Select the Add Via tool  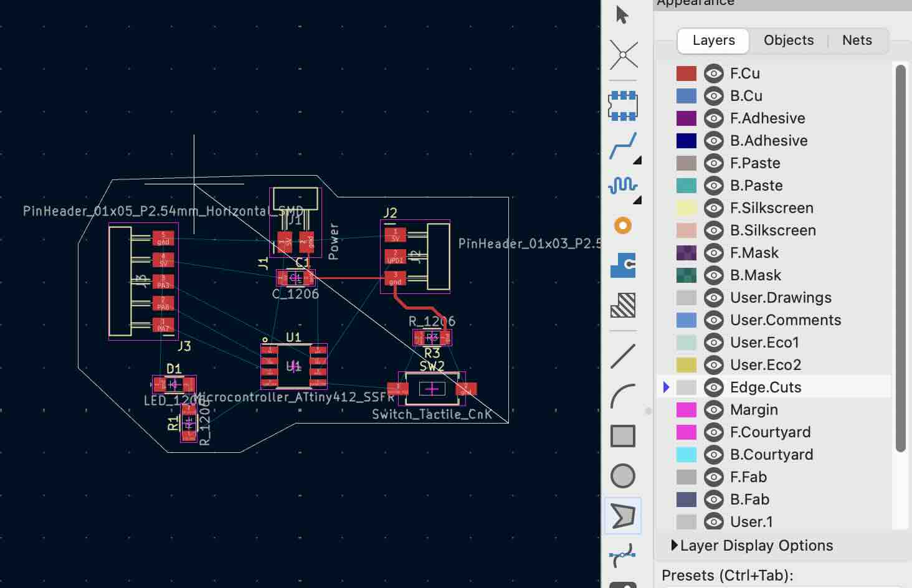pyautogui.click(x=623, y=225)
